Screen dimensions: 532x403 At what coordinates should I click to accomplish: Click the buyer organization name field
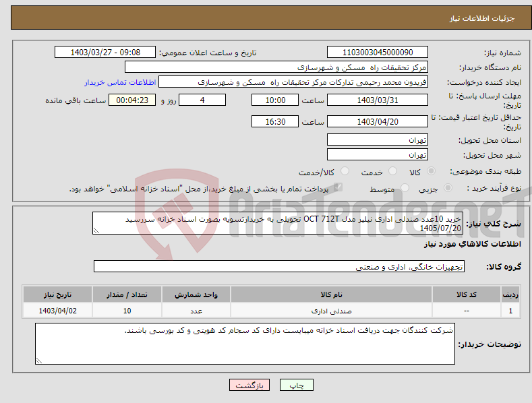click(x=276, y=67)
